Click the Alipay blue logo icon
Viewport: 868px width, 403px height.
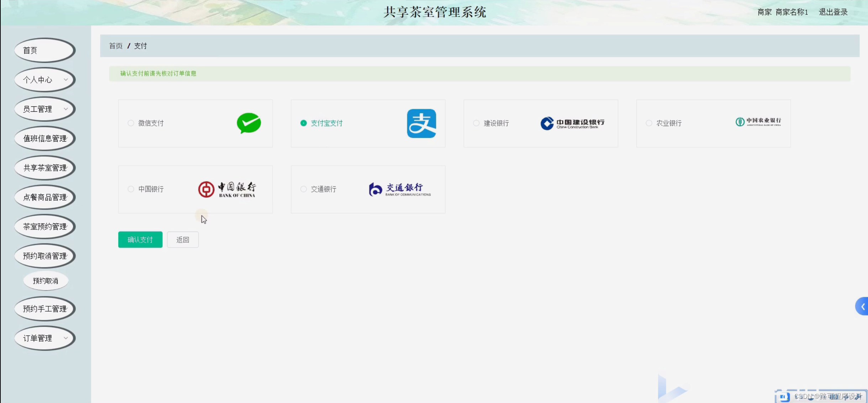[x=421, y=123]
